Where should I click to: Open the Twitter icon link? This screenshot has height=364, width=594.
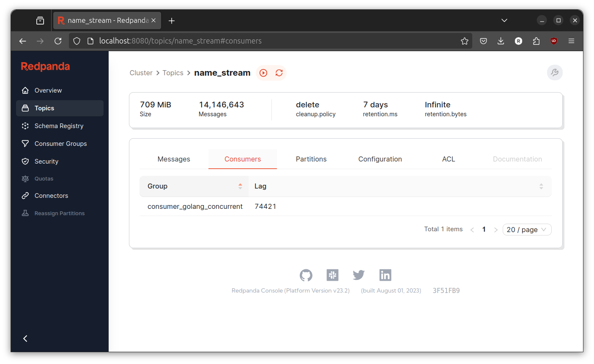coord(359,275)
